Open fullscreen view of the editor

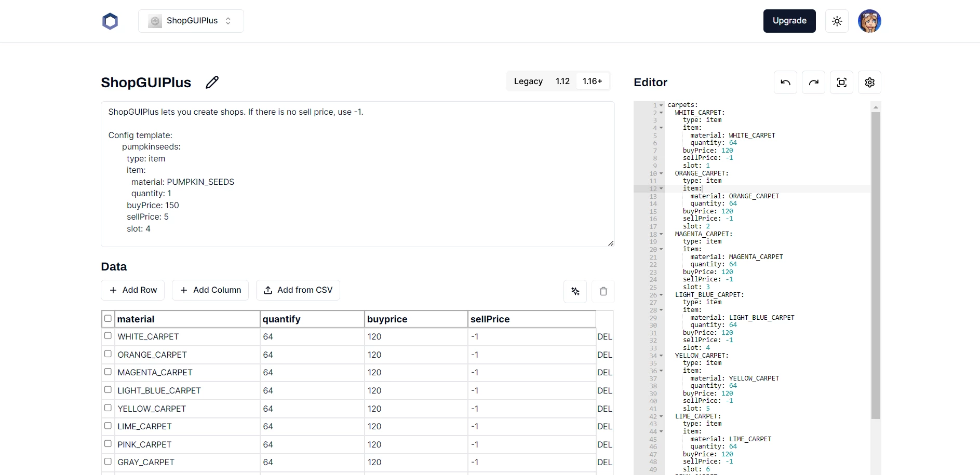[x=842, y=82]
